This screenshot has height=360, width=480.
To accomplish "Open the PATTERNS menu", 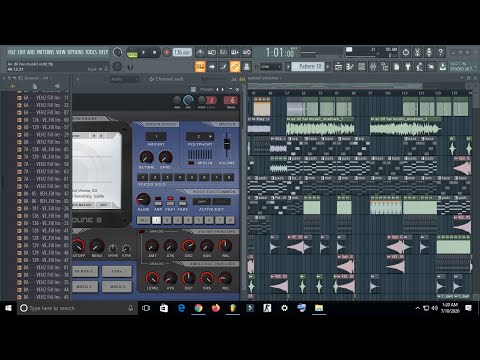I will click(46, 52).
